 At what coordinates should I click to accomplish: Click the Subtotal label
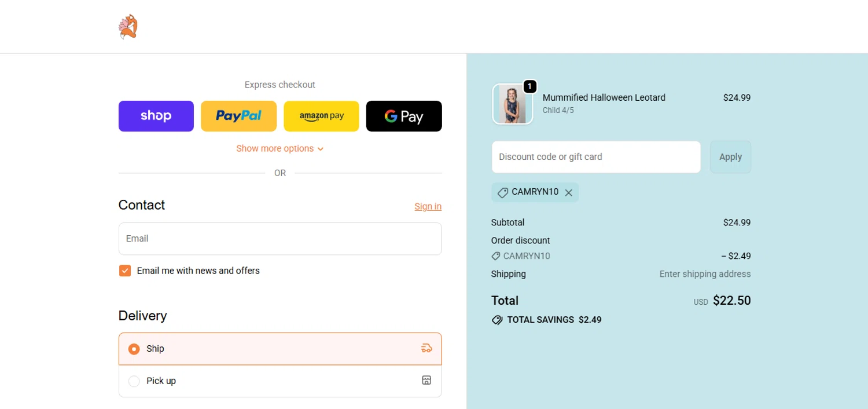(508, 222)
